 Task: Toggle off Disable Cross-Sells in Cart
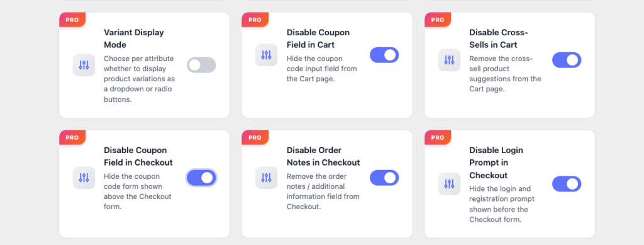pos(567,60)
